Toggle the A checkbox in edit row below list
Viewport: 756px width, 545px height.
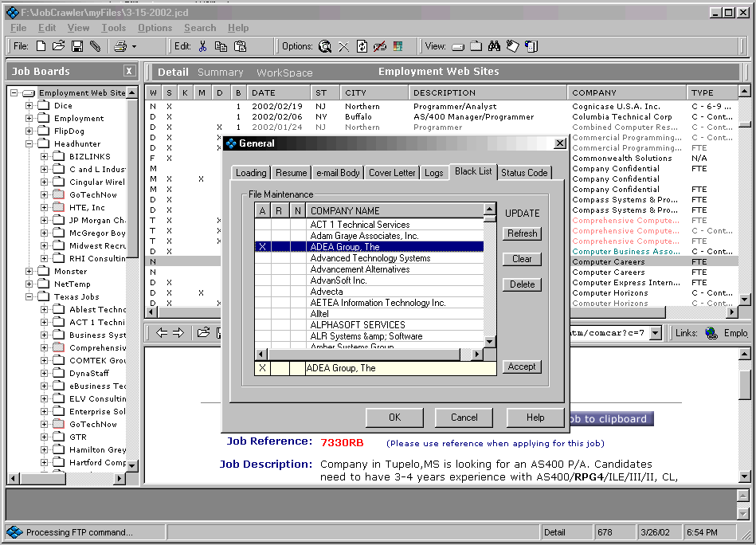[262, 368]
